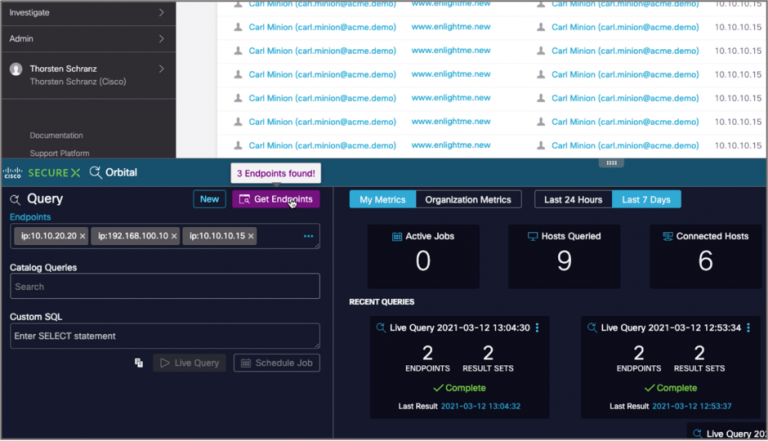Remove the ip:192.168.100.10 endpoint tag
Viewport: 768px width, 441px height.
click(174, 236)
